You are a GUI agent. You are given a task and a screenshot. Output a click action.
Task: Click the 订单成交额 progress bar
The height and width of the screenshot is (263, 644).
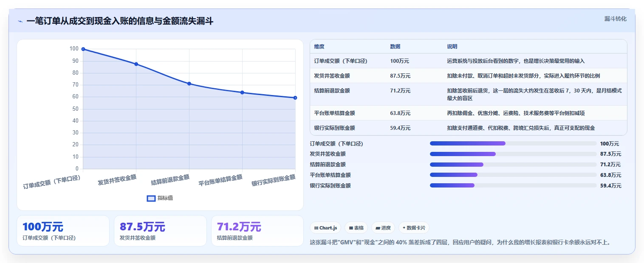513,143
